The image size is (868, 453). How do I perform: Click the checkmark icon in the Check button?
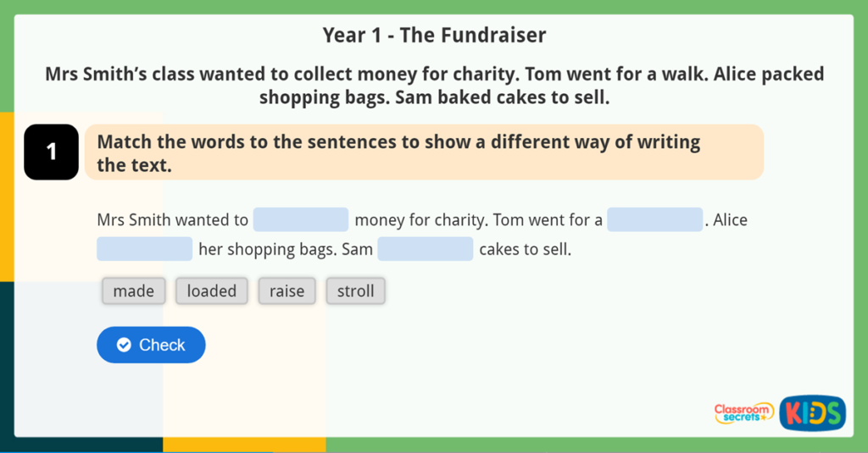(x=124, y=345)
